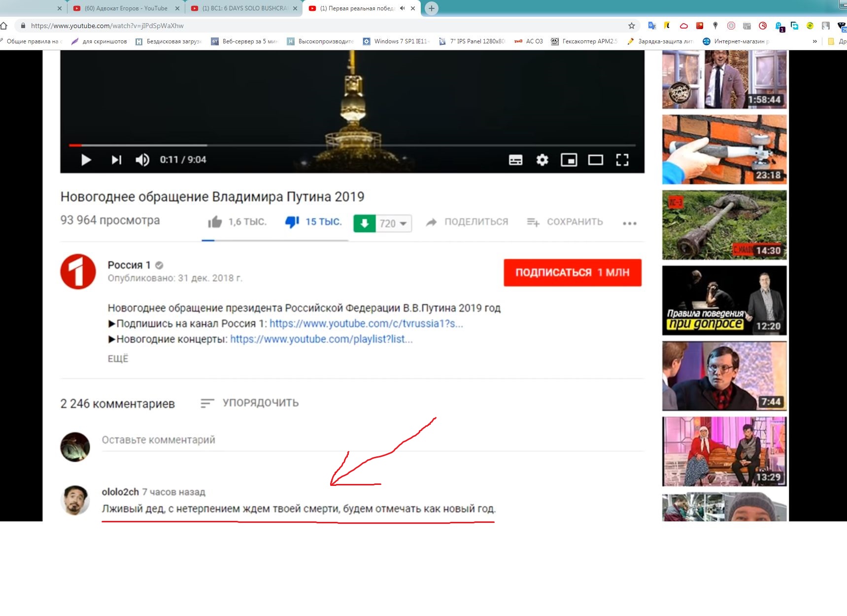The height and width of the screenshot is (616, 847).
Task: Switch to miniplayer mode
Action: pyautogui.click(x=569, y=160)
